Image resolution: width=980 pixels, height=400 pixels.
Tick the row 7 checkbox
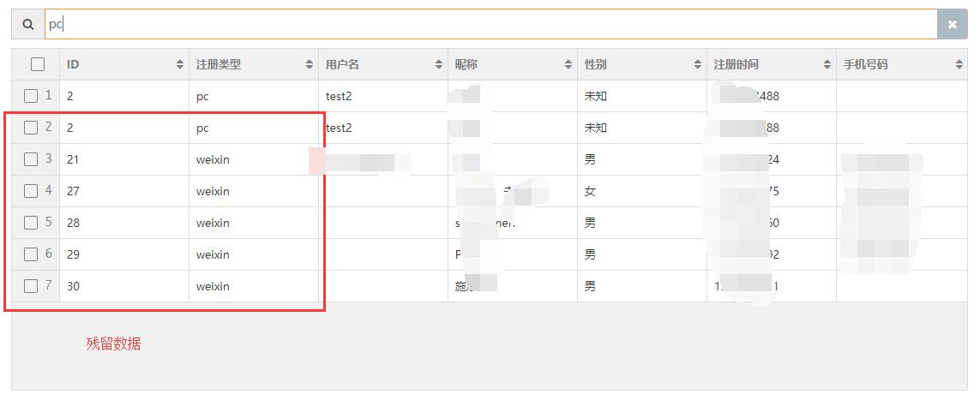pos(31,286)
